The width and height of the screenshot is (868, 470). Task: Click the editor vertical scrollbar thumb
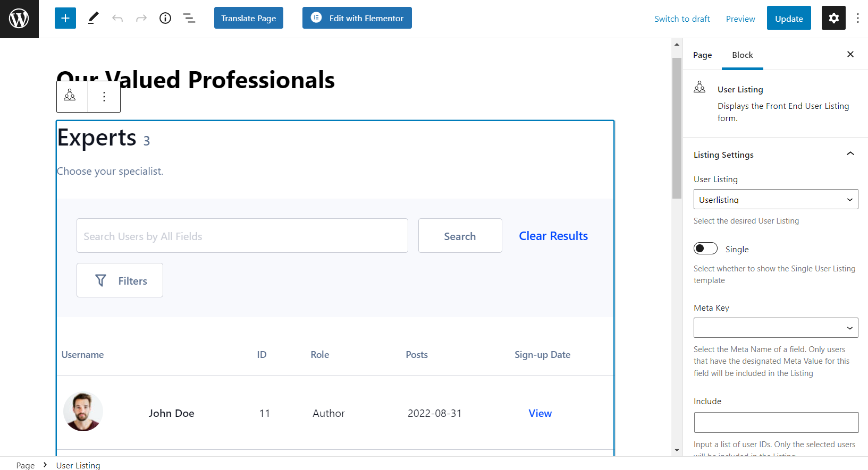[677, 127]
